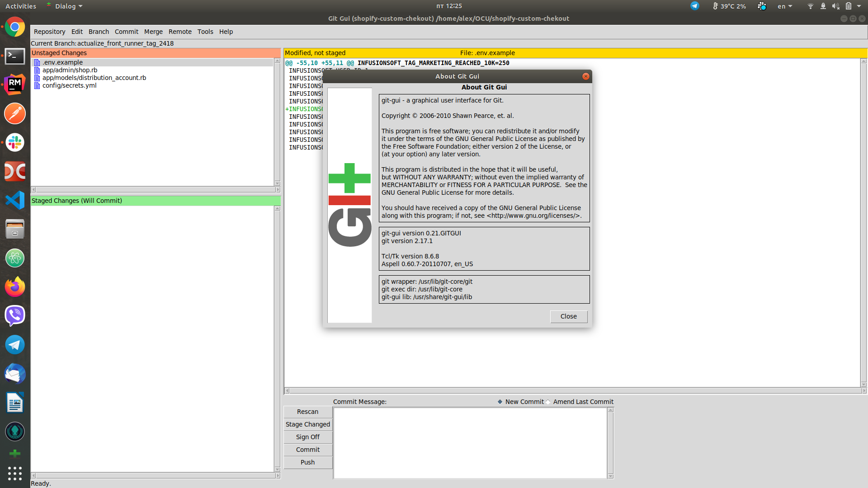Open RubyMine from the dock
This screenshot has height=488, width=868.
click(x=15, y=84)
